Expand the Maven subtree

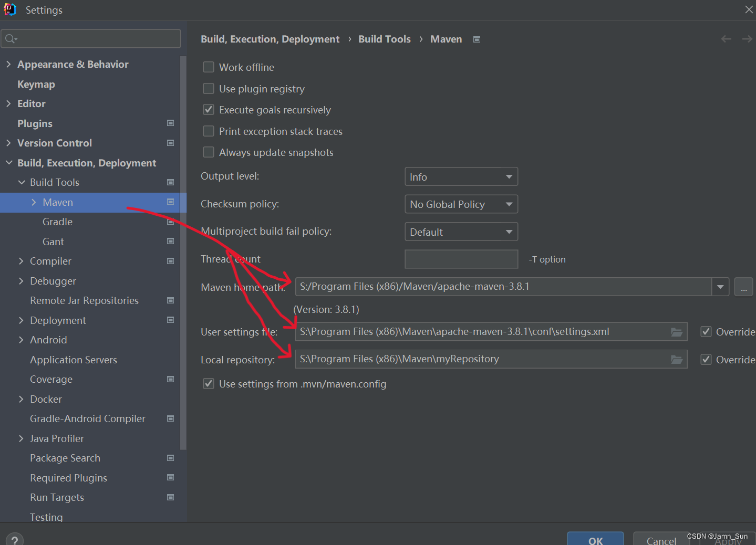pos(34,202)
